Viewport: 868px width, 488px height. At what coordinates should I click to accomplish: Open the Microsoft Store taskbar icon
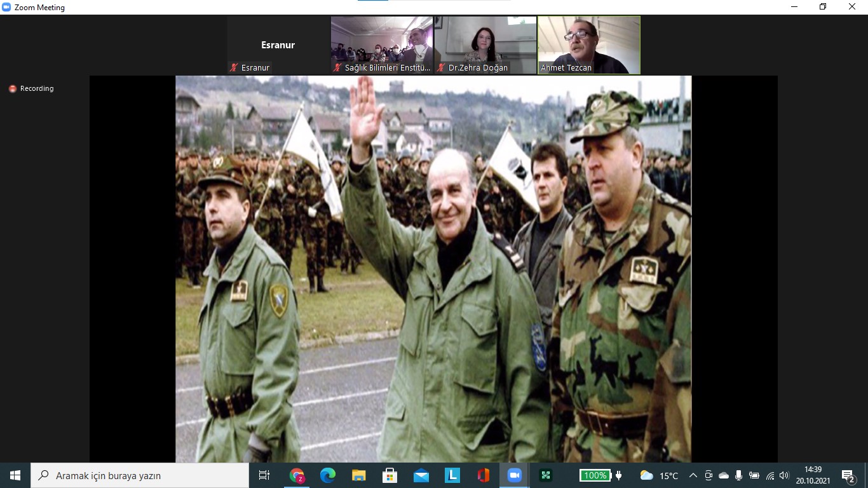(390, 475)
